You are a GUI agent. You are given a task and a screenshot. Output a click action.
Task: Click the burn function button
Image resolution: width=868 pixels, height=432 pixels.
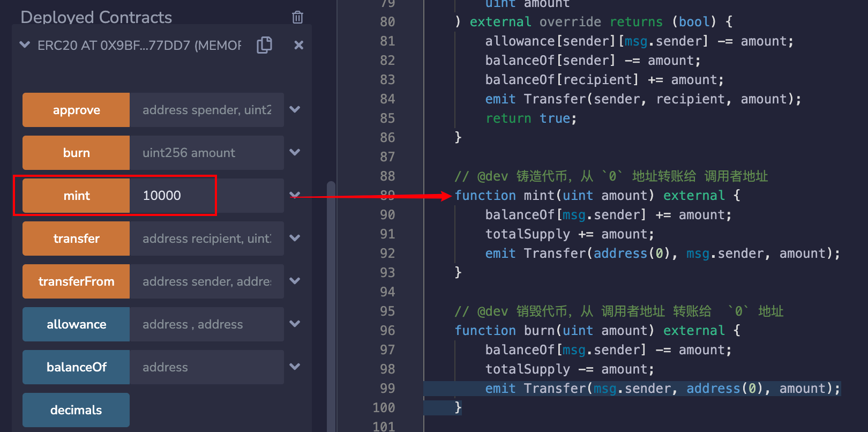[76, 153]
